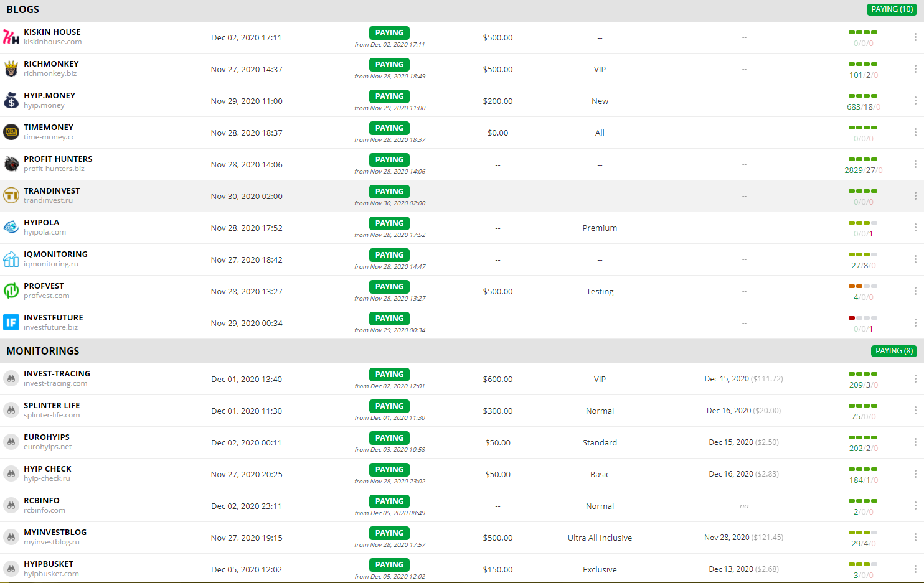Open the EUROHYIPS monitoring link

click(x=47, y=437)
